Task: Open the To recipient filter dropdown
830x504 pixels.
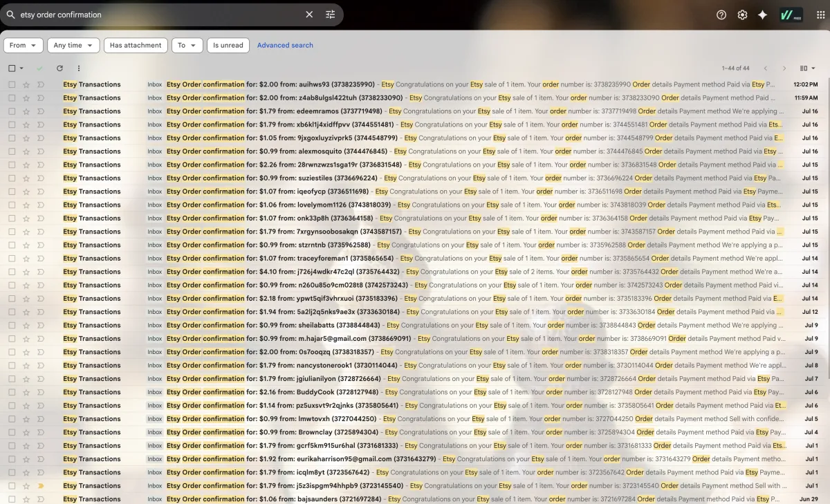Action: tap(187, 46)
